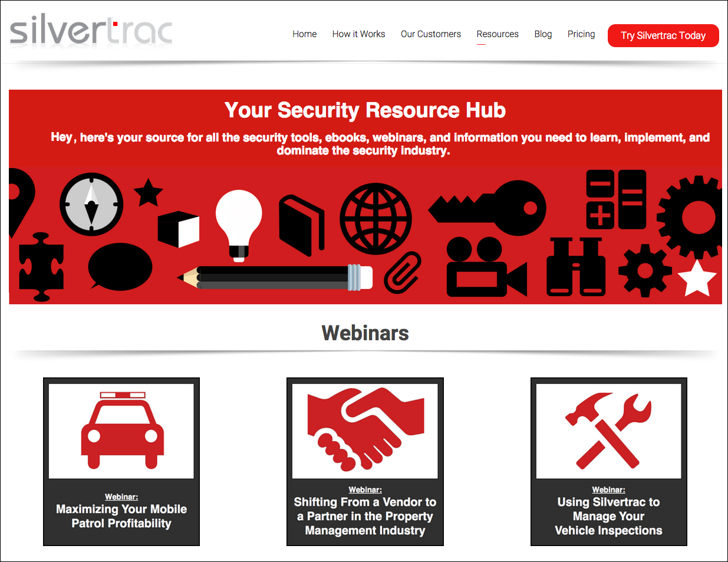The width and height of the screenshot is (728, 562).
Task: Click the Your Security Resource Hub heading
Action: point(365,110)
